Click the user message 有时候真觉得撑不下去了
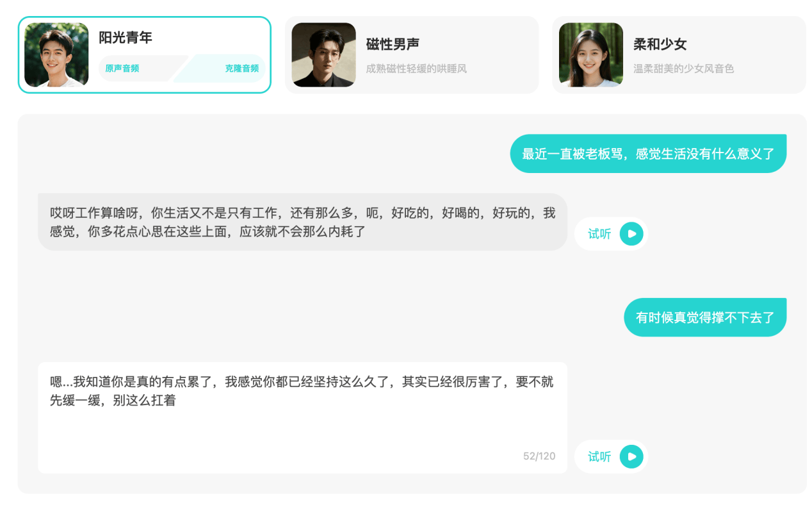Viewport: 812px width, 514px height. point(704,317)
